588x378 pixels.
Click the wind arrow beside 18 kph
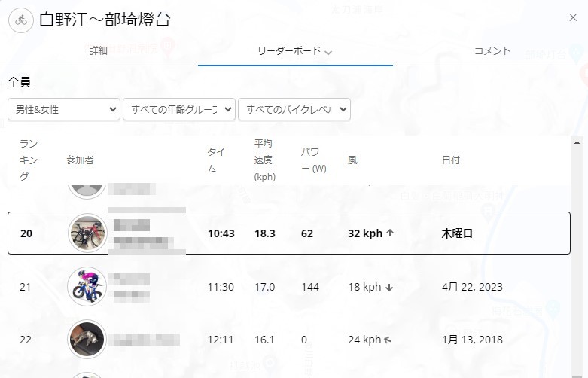coord(390,287)
